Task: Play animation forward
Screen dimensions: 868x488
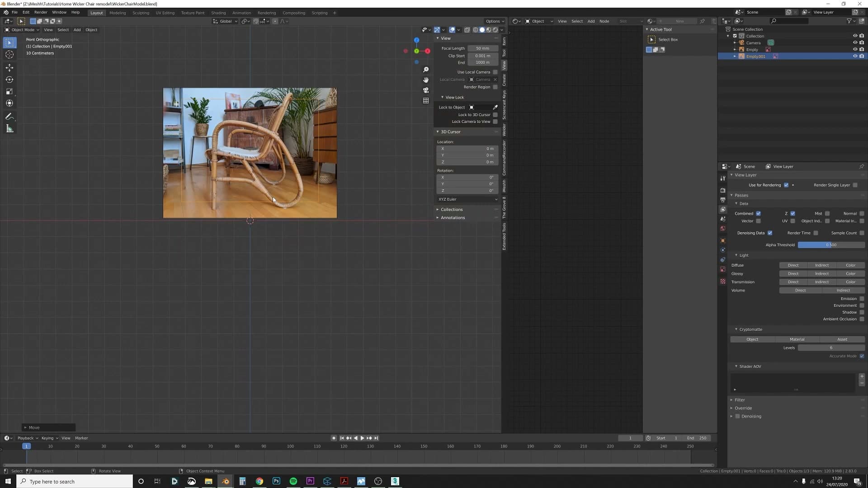Action: (x=362, y=438)
